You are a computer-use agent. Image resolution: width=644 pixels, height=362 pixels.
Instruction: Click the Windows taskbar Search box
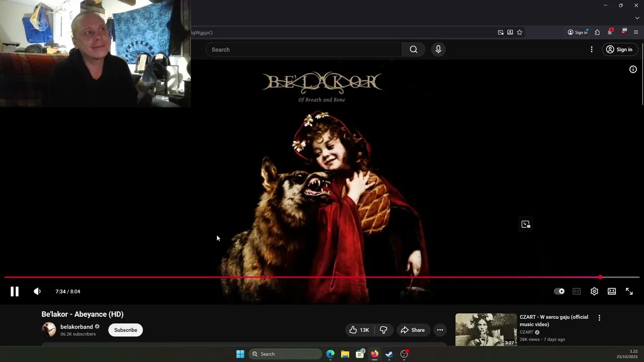pos(286,354)
